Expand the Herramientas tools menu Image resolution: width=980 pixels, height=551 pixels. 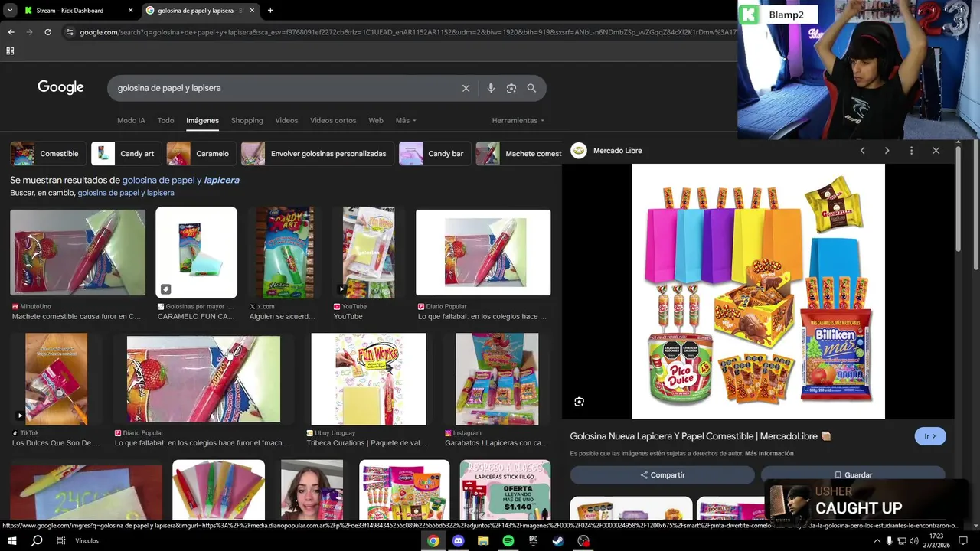click(x=518, y=120)
